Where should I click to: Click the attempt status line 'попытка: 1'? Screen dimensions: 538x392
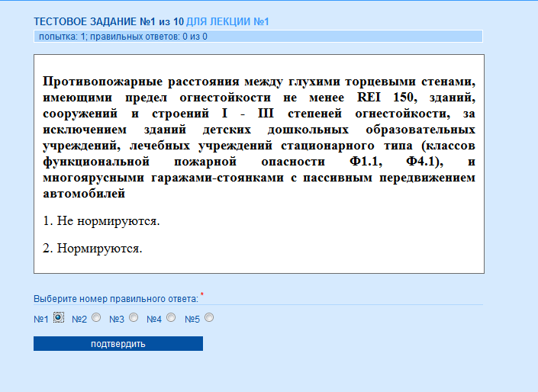click(x=258, y=37)
